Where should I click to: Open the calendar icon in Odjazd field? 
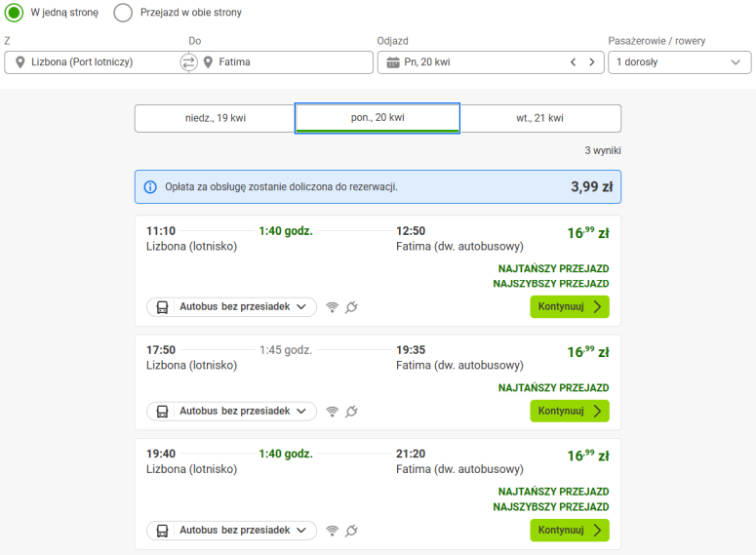(393, 62)
